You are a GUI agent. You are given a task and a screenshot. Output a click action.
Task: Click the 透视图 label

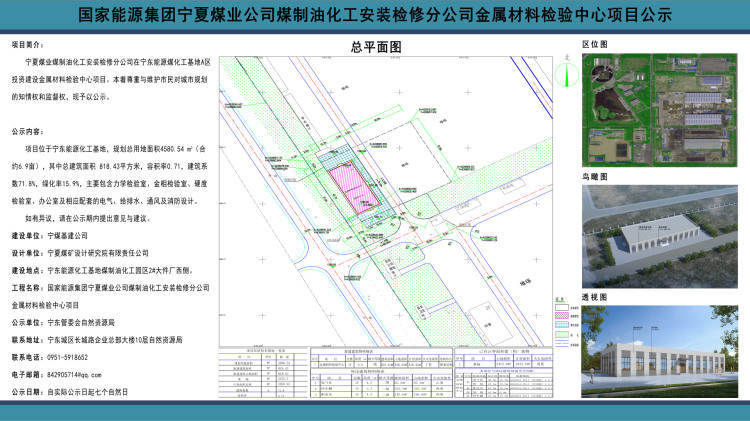[596, 298]
